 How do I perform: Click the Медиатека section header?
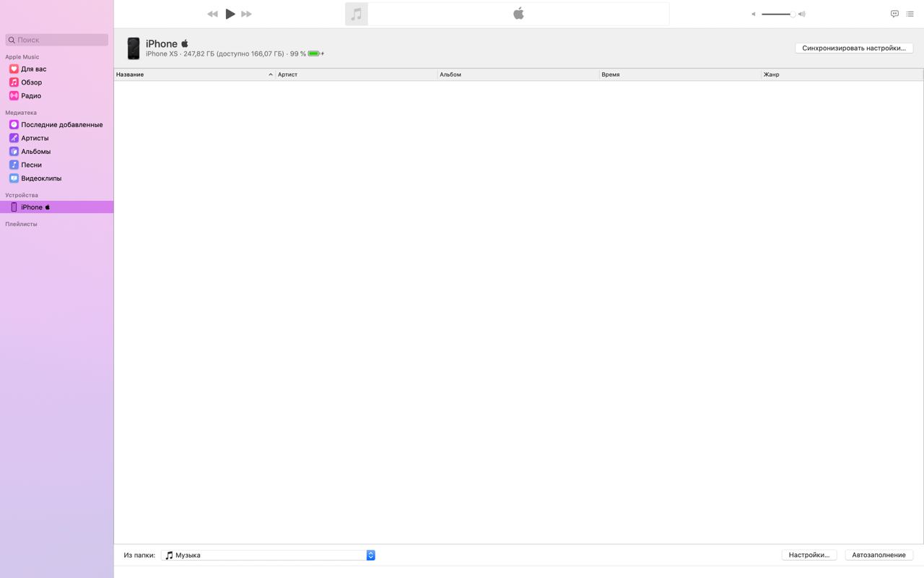point(21,113)
